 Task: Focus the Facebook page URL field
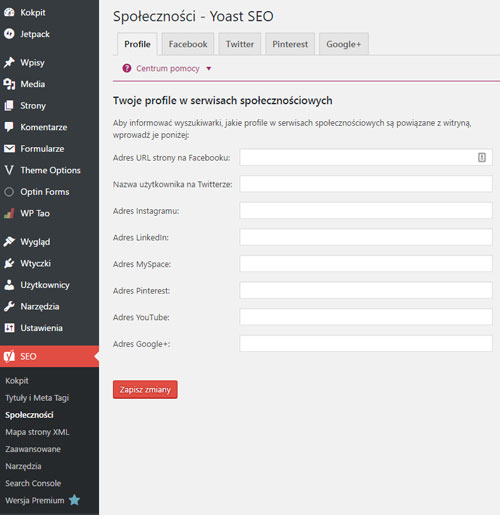[366, 157]
